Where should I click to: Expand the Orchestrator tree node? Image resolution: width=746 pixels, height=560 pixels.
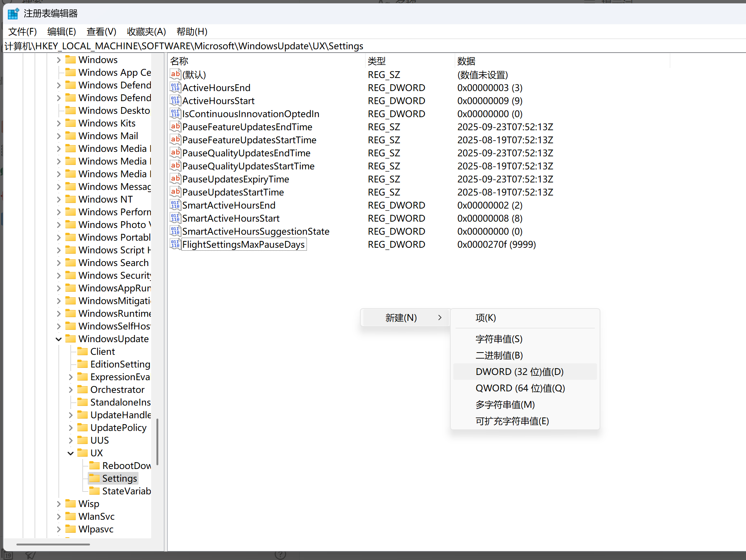(x=71, y=390)
